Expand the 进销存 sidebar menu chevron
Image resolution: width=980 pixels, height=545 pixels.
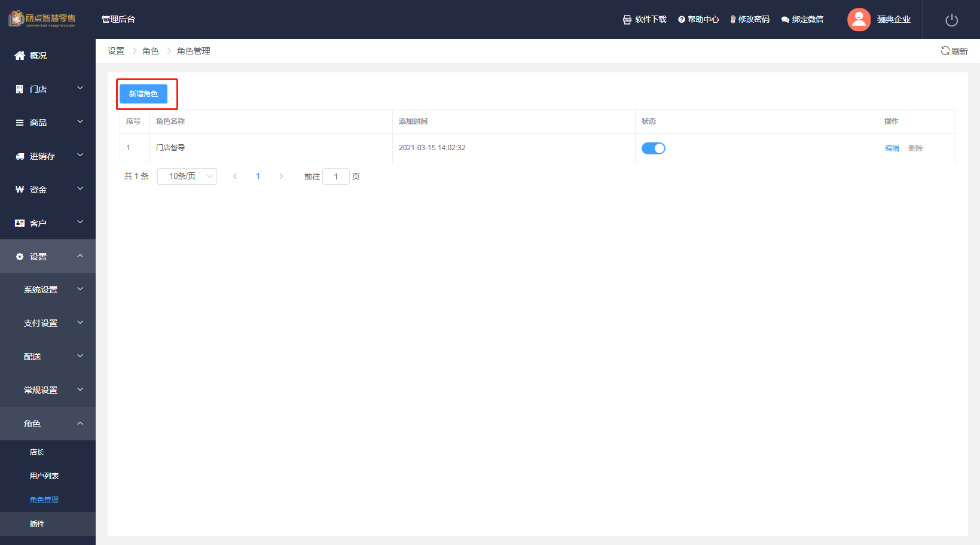[x=80, y=156]
